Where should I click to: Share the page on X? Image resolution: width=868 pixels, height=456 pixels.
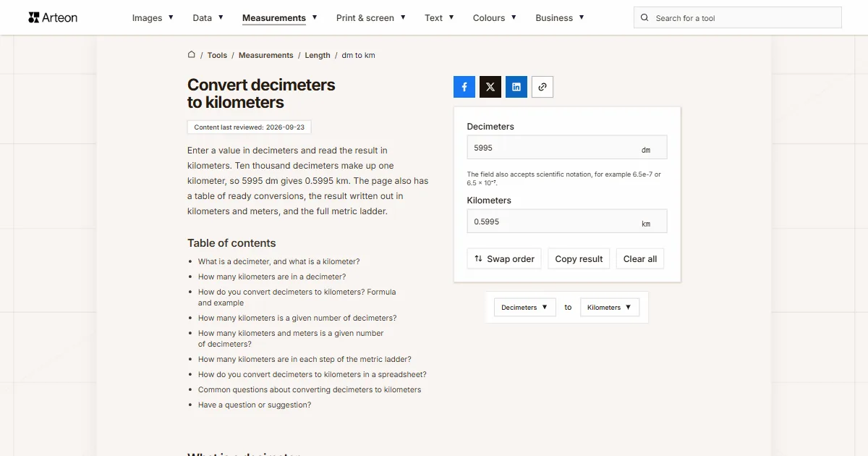(490, 87)
